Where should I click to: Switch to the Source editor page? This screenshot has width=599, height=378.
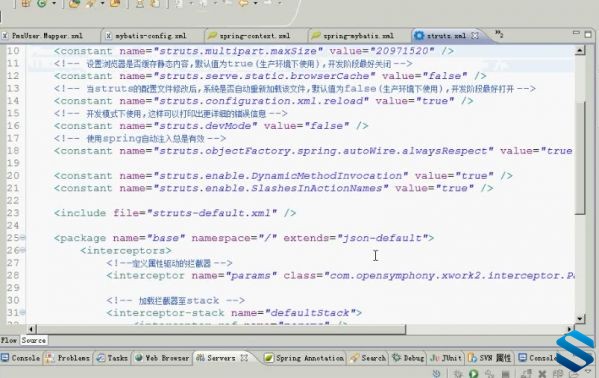tap(34, 340)
